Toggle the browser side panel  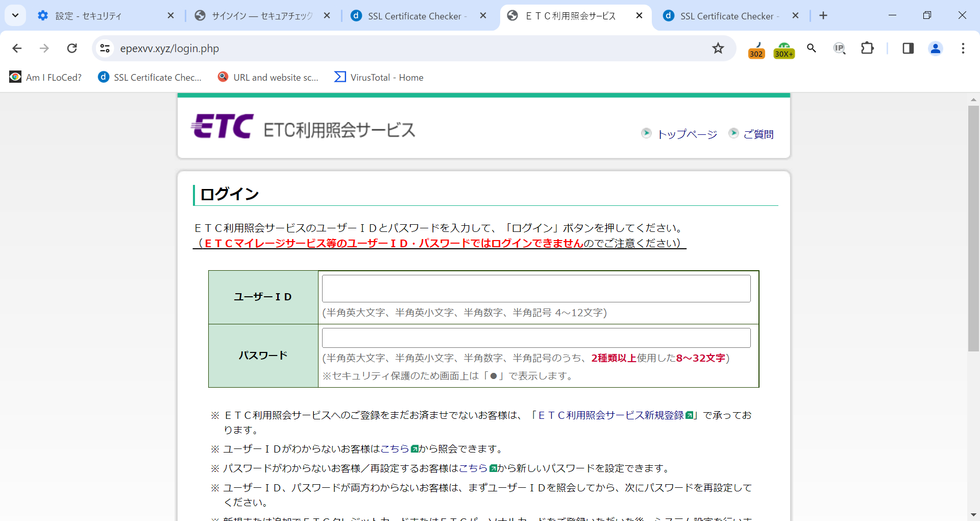(x=908, y=48)
